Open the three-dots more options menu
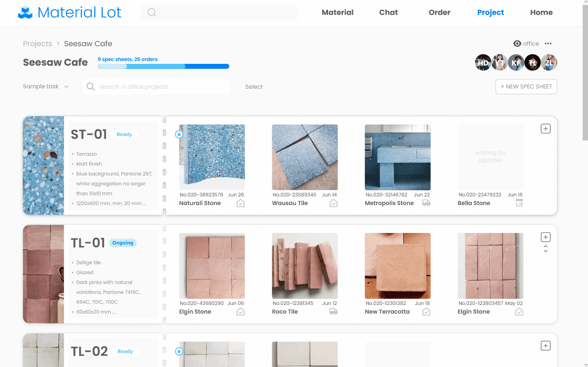Screen dimensions: 588x367 [x=548, y=44]
